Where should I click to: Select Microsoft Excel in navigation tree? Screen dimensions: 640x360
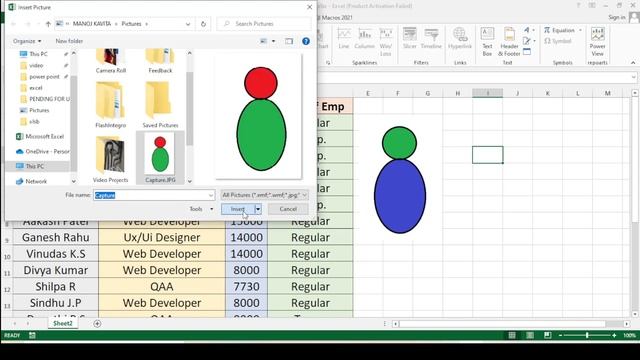(x=44, y=136)
